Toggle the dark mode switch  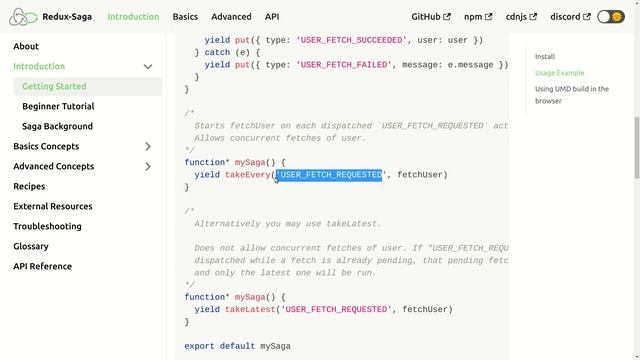click(611, 17)
